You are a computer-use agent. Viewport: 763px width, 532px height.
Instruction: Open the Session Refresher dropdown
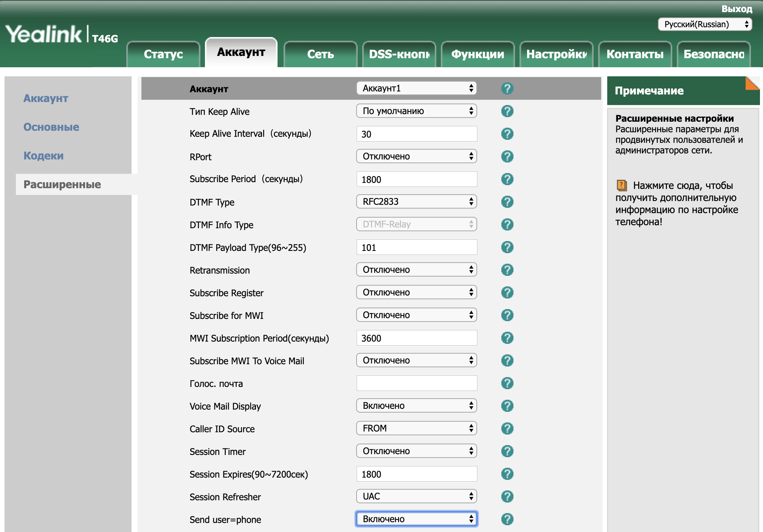click(416, 496)
